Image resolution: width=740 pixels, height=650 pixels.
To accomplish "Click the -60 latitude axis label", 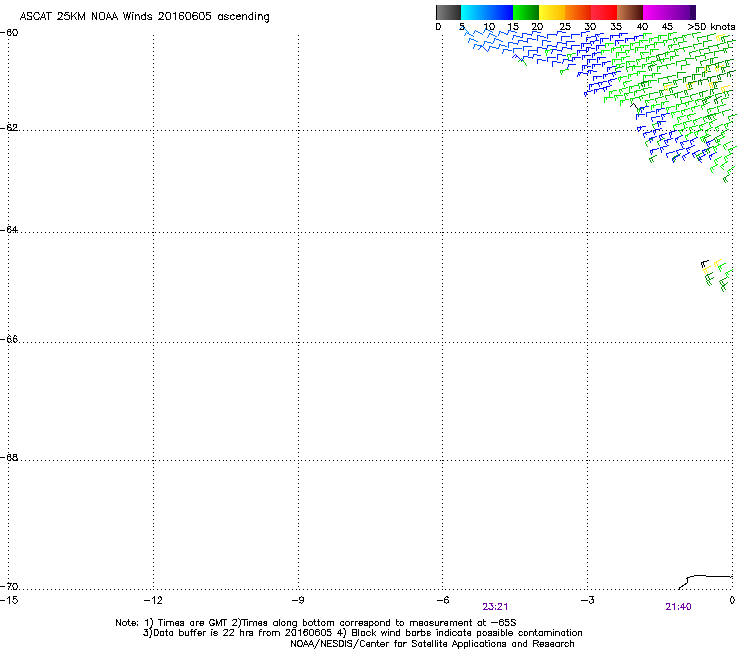I will click(9, 33).
